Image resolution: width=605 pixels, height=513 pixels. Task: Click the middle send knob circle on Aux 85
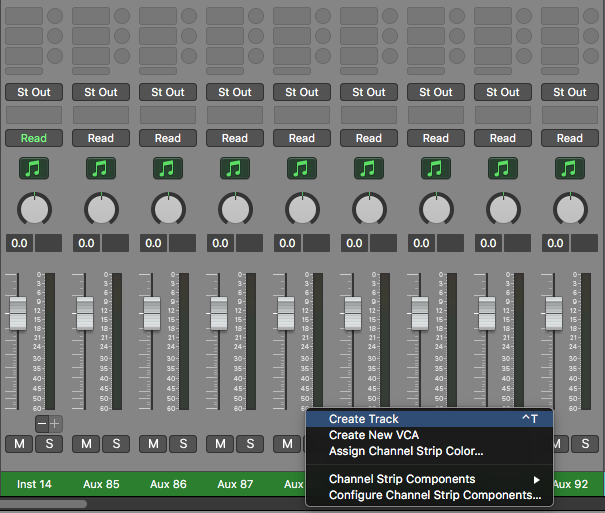point(122,36)
